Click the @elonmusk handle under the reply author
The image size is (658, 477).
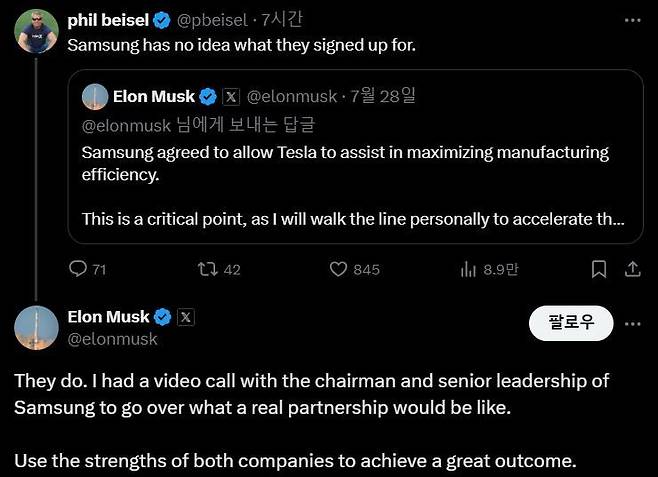[112, 339]
